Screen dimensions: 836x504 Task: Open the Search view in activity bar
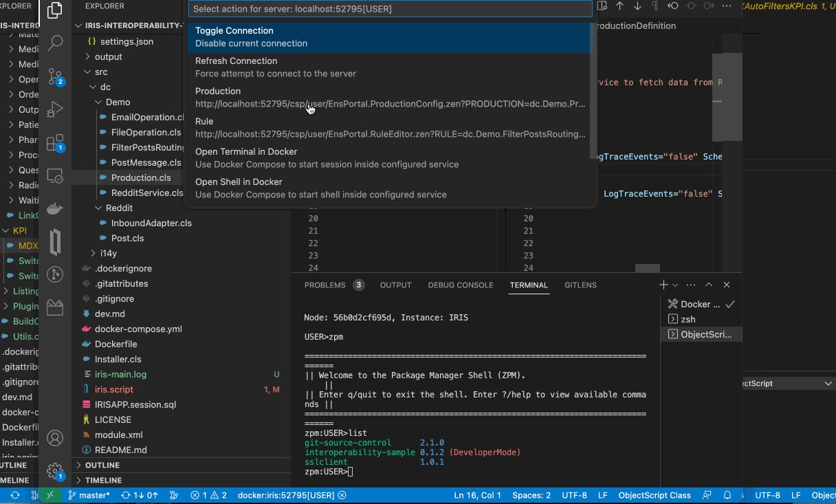pyautogui.click(x=55, y=43)
